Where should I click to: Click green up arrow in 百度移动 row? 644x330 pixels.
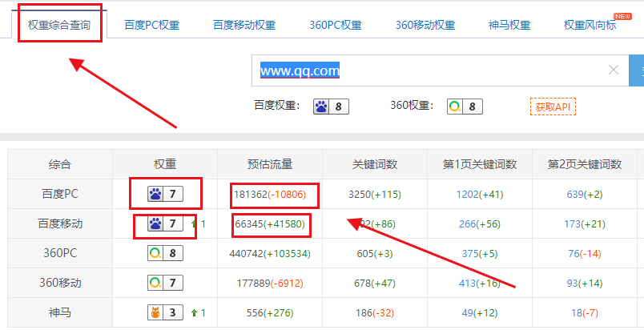(195, 224)
